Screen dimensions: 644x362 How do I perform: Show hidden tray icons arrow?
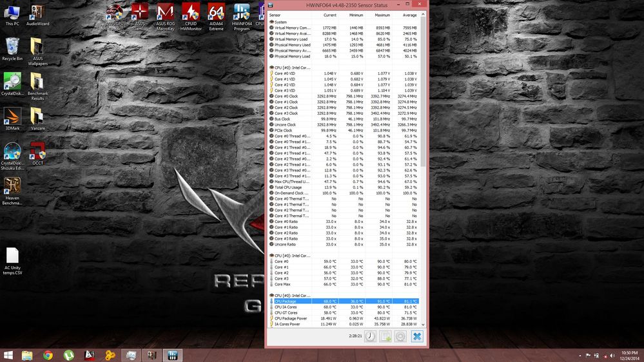(x=580, y=356)
